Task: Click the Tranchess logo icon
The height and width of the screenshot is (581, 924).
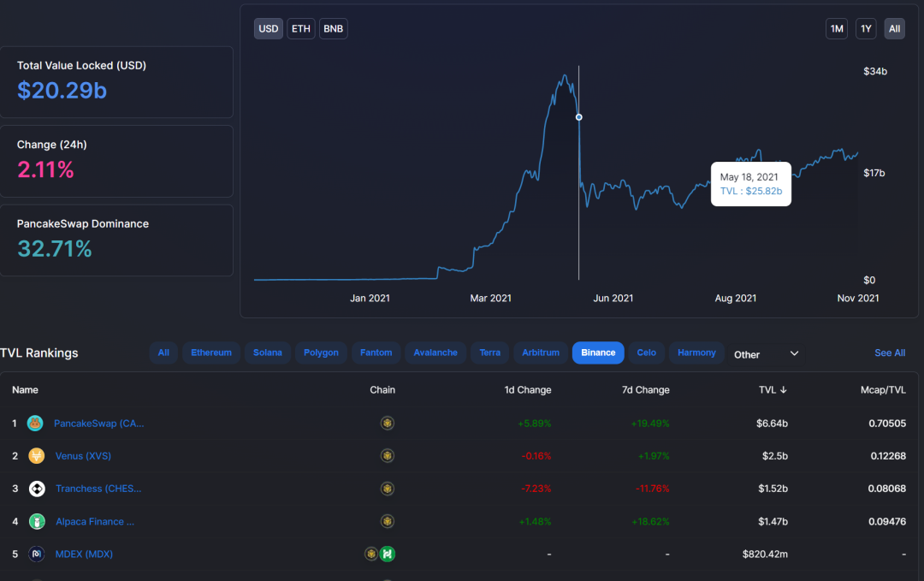Action: tap(37, 489)
